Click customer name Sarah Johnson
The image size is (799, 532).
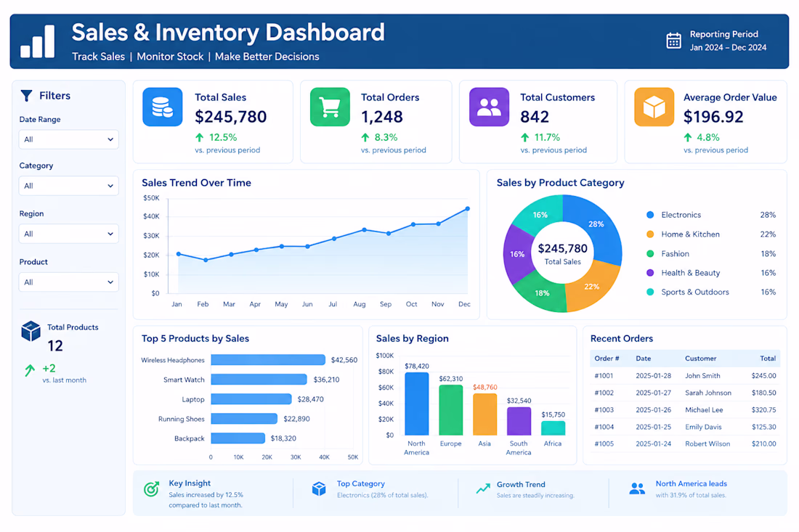pos(708,393)
